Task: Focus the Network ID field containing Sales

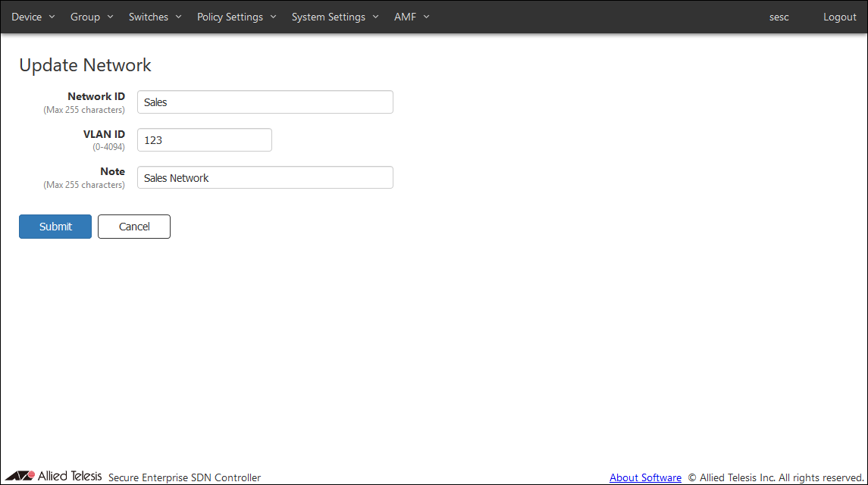Action: click(265, 102)
